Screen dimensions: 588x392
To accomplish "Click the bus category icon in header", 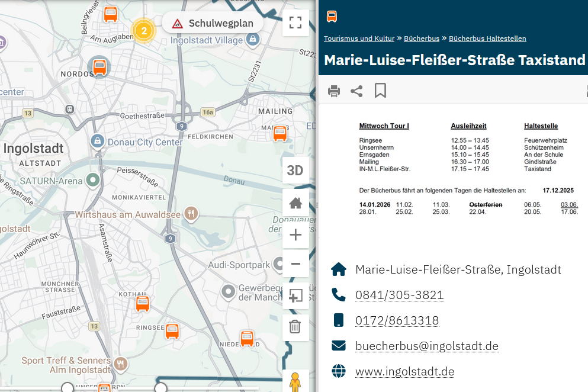I will coord(332,17).
